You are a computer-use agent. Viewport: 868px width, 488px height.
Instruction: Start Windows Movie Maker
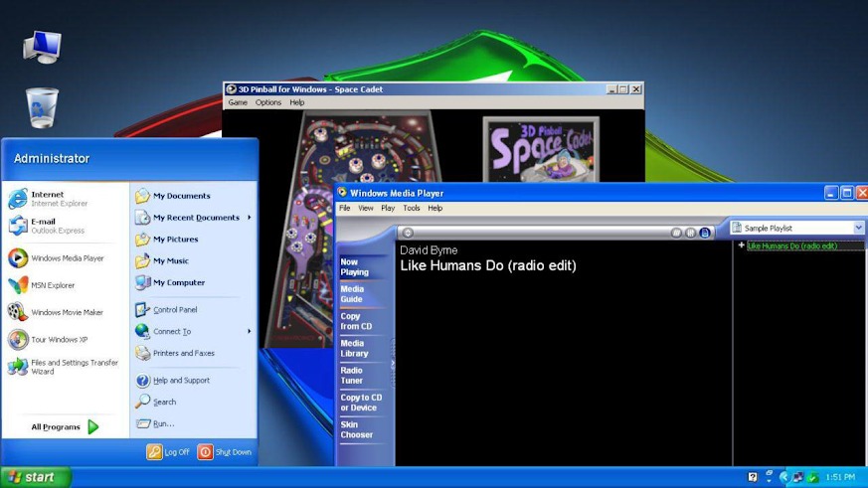66,312
